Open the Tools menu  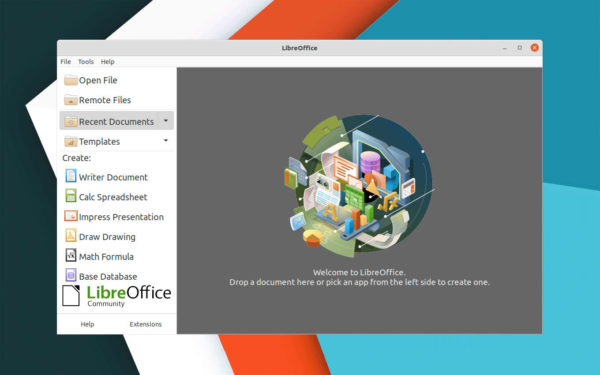click(x=86, y=62)
